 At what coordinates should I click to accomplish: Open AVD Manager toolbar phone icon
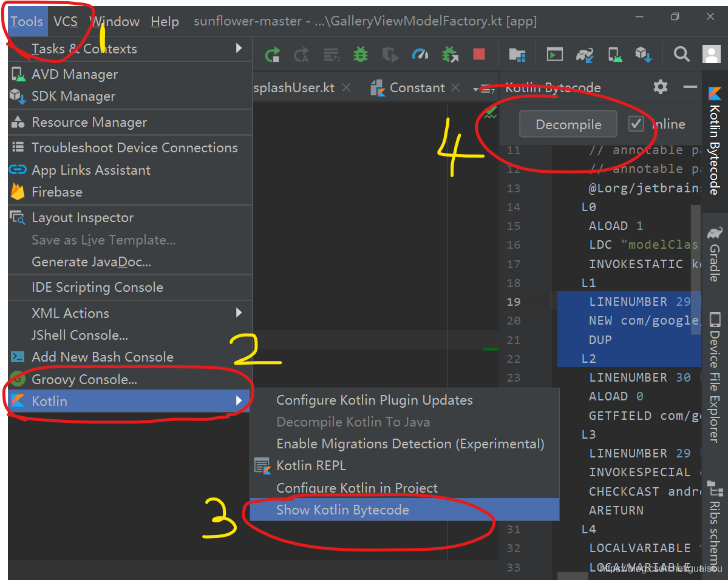click(x=614, y=55)
